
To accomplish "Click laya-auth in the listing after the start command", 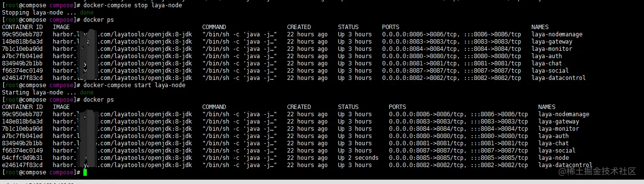I will coord(553,136).
